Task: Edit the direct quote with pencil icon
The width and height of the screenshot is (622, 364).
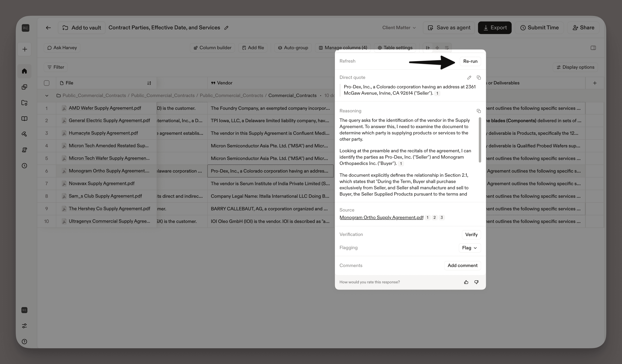Action: [x=469, y=78]
